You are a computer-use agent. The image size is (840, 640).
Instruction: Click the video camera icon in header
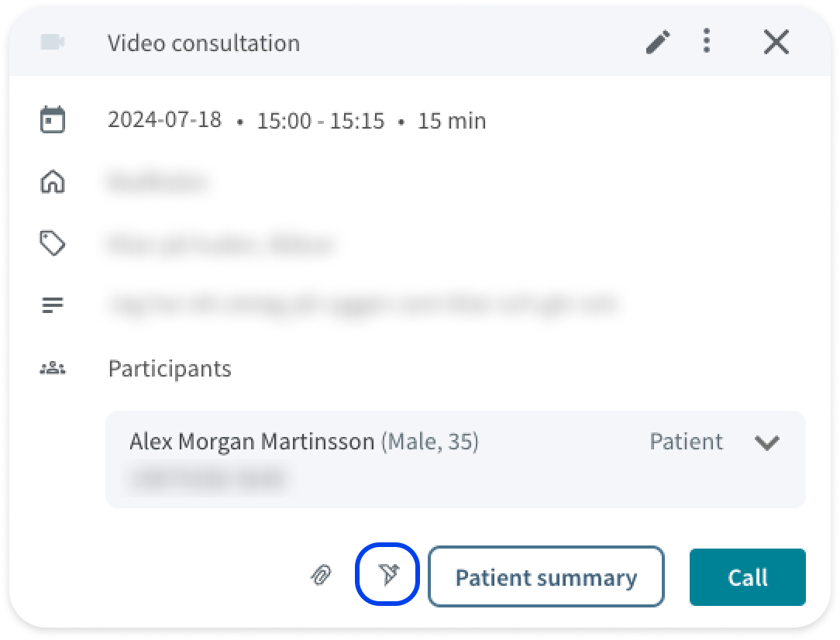(x=53, y=42)
